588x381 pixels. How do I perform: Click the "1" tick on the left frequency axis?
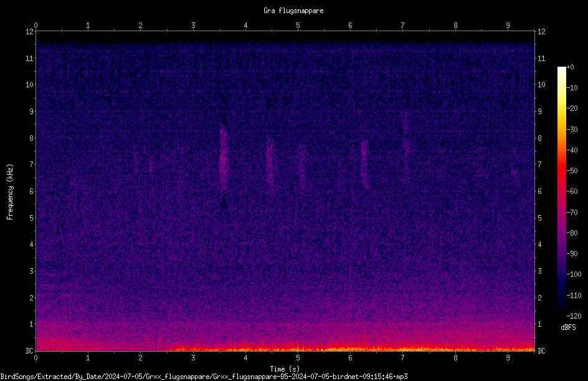[x=32, y=324]
